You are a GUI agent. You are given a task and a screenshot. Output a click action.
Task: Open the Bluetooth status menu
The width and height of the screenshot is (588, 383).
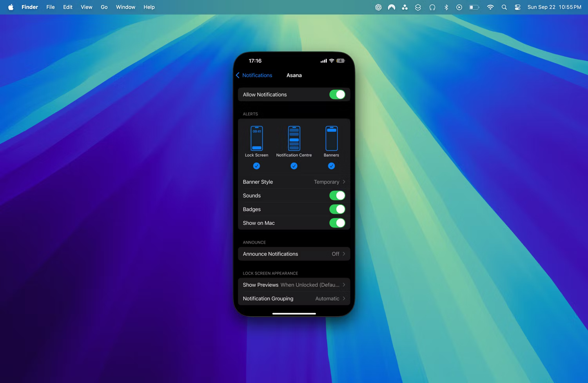[x=446, y=7]
